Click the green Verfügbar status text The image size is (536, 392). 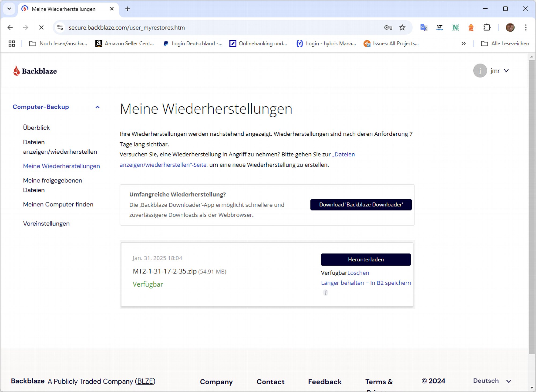[148, 284]
